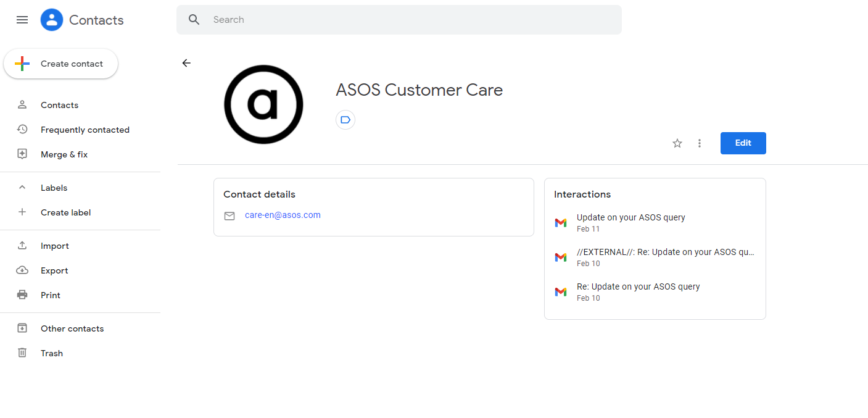The height and width of the screenshot is (418, 868).
Task: Click the printer icon
Action: 22,295
